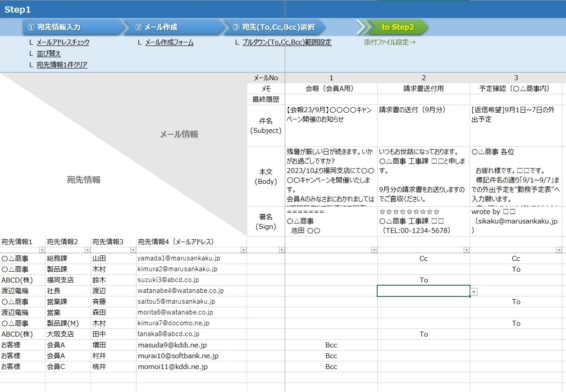Open the メール作成フォーム link

point(169,42)
